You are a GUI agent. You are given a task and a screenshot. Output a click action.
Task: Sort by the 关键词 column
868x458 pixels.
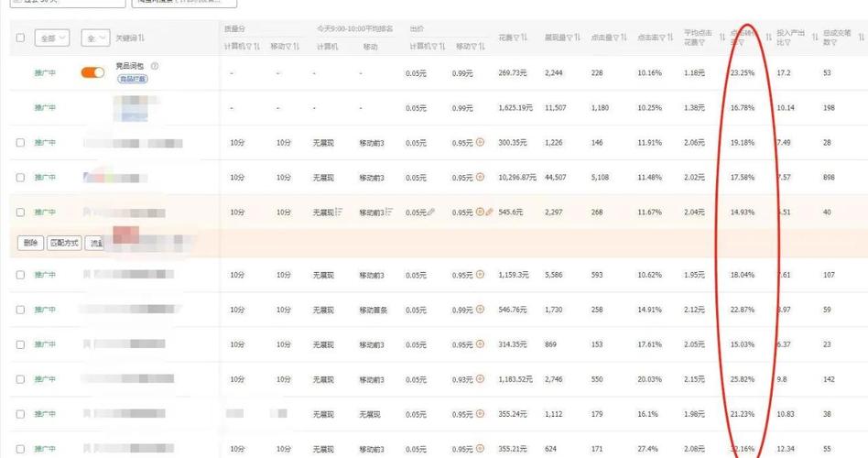[141, 38]
